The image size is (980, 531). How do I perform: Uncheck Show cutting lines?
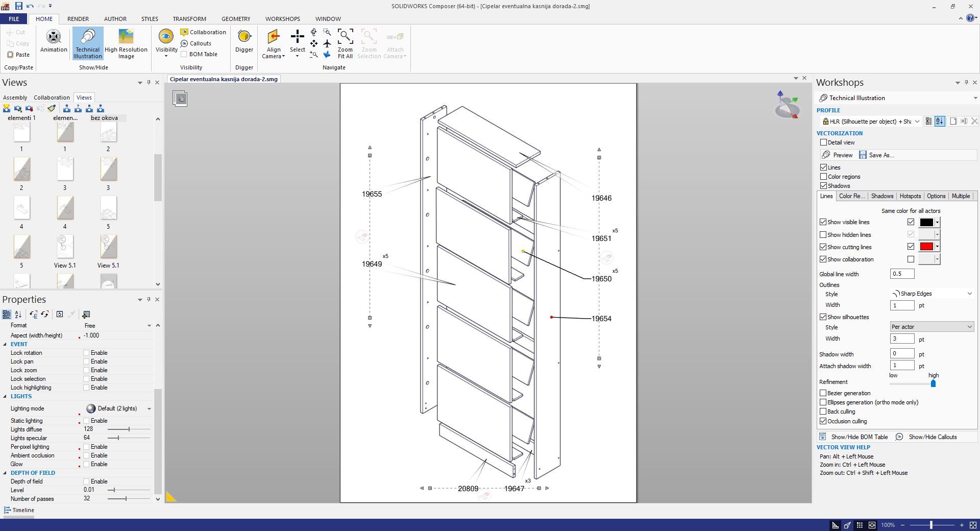(x=823, y=247)
